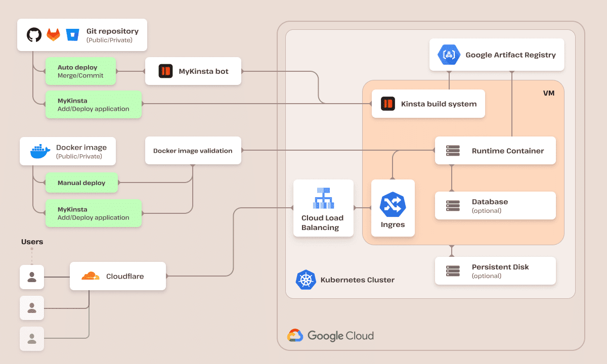Click the Docker whale icon
The width and height of the screenshot is (607, 364).
(38, 151)
